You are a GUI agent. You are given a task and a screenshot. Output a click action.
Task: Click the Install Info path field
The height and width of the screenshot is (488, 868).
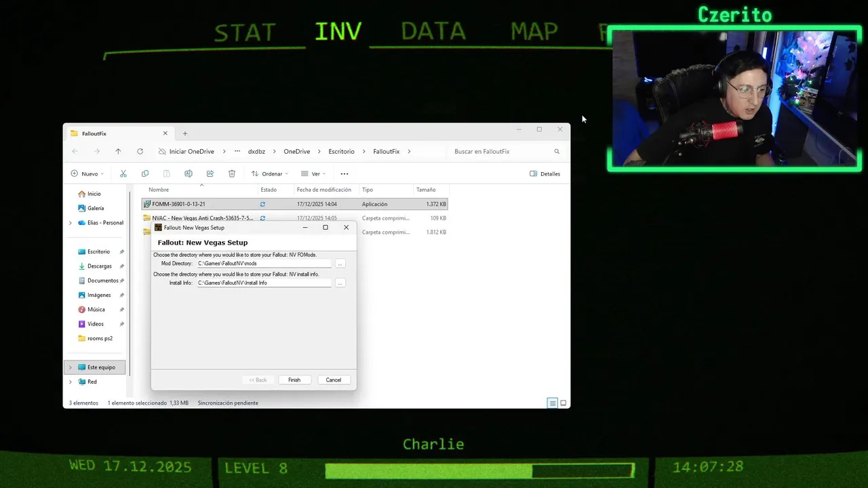tap(264, 283)
